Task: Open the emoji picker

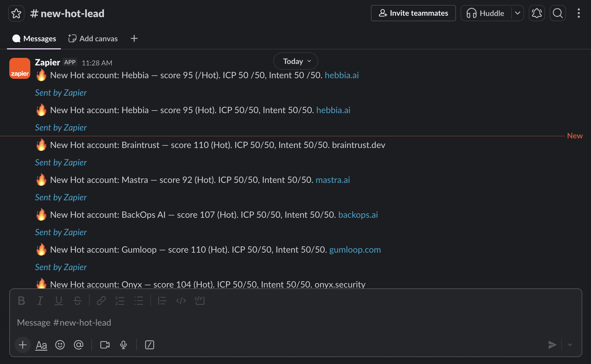Action: coord(60,345)
